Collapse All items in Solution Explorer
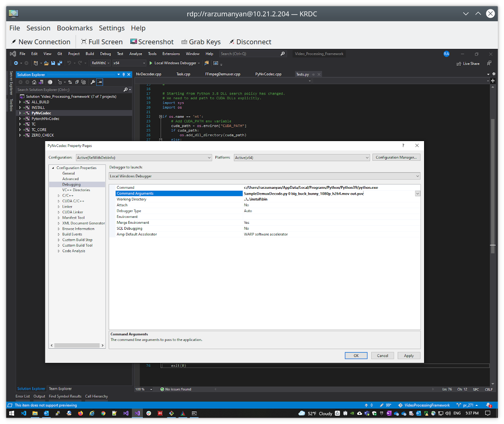Screen dimensions: 504x424 coord(76,82)
